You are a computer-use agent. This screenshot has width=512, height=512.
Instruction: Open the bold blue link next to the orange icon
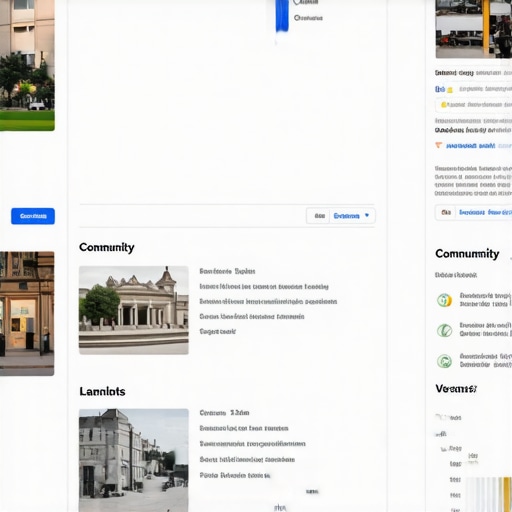coord(471,146)
